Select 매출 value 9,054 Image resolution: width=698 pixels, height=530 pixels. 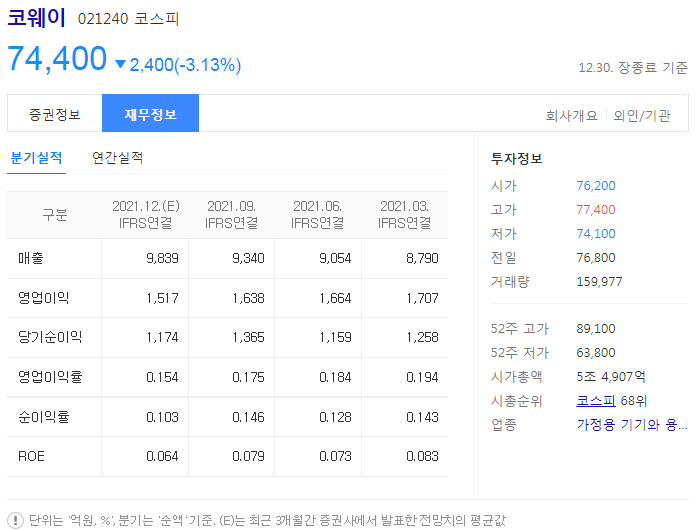(335, 258)
